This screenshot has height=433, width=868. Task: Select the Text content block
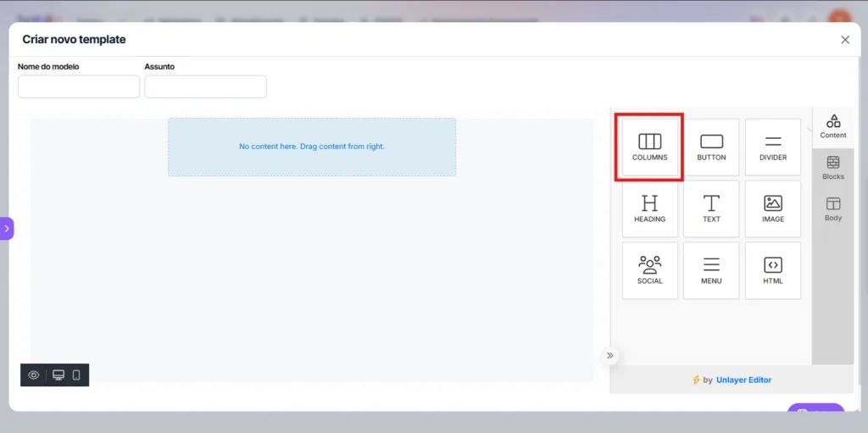pos(711,208)
